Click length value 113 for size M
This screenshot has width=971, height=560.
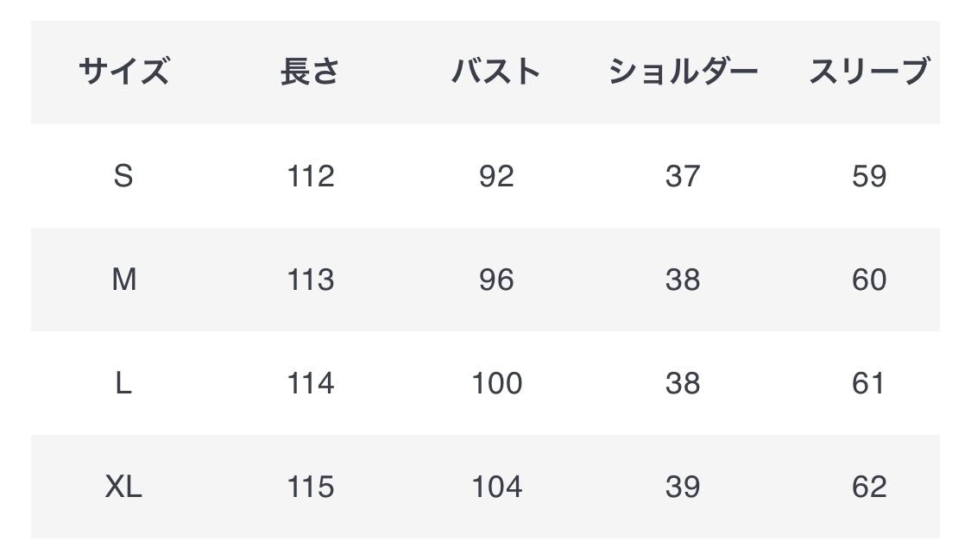tap(310, 280)
